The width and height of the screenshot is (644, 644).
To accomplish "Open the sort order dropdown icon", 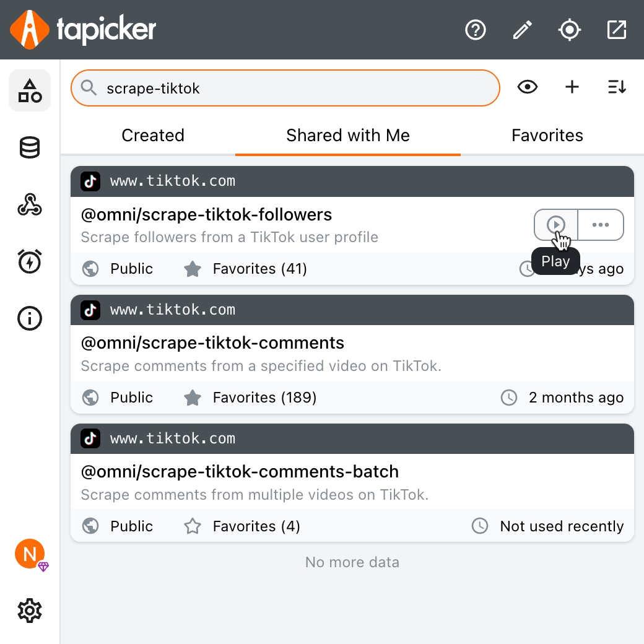I will coord(617,87).
